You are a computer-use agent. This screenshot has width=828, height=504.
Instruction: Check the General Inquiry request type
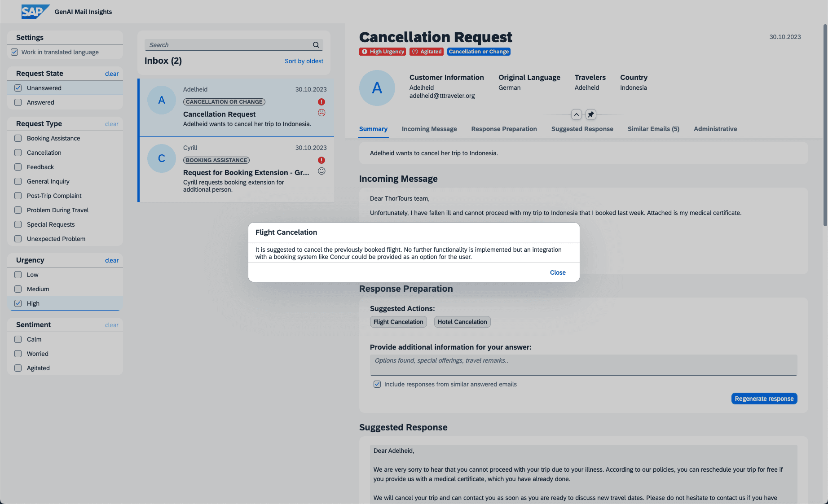[x=18, y=181]
